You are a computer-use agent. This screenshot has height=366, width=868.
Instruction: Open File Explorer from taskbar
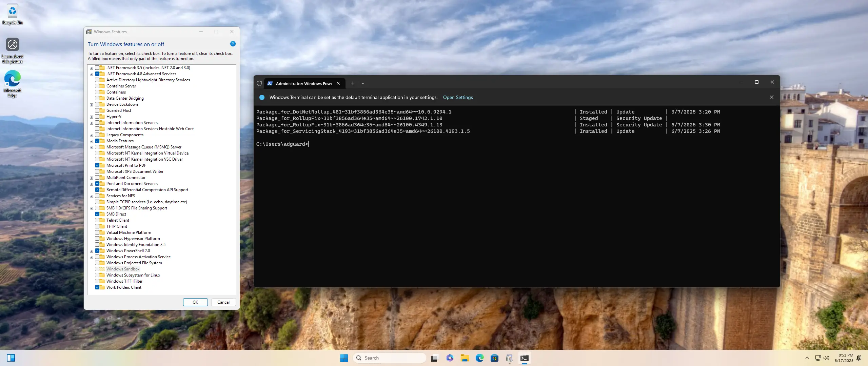(465, 358)
